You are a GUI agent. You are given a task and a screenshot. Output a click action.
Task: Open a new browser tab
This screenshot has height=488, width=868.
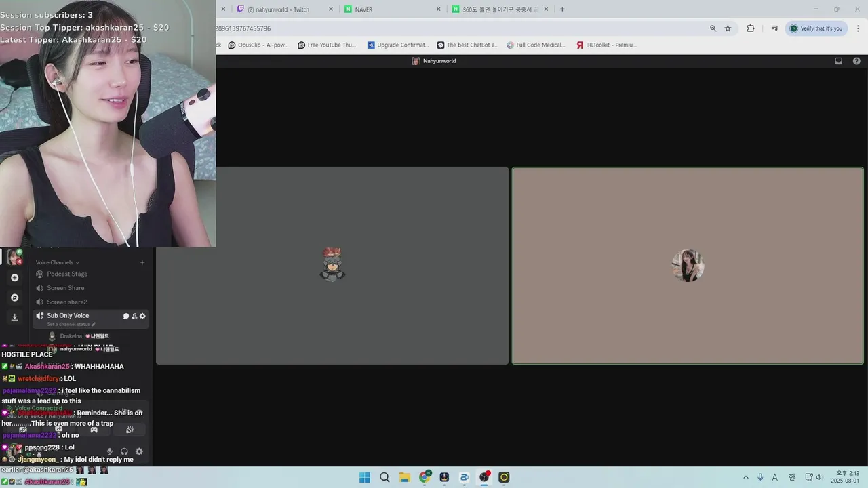tap(562, 9)
